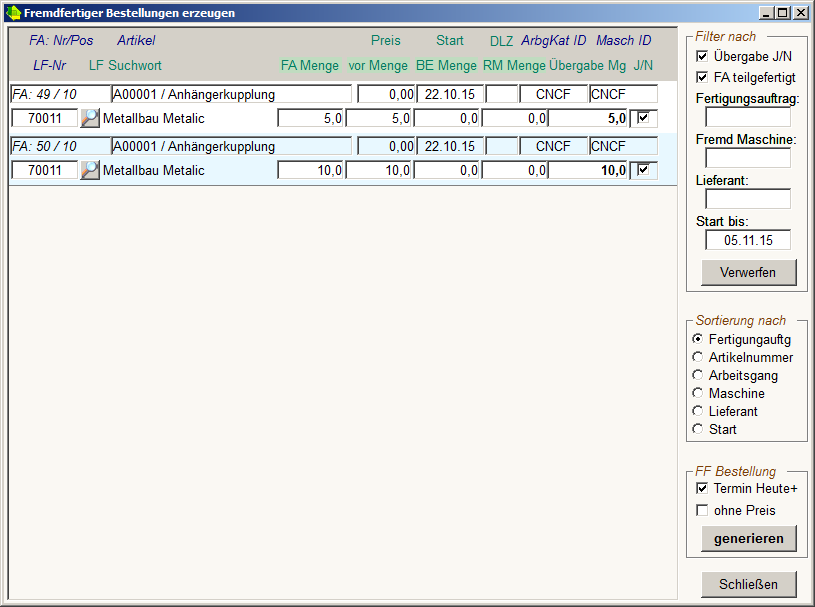The image size is (815, 607).
Task: Click the Fremd Maschine filter input field
Action: tap(748, 158)
